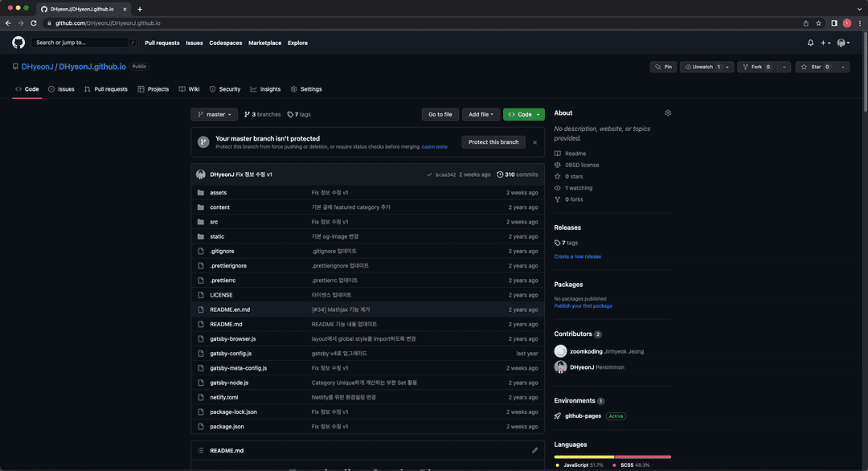Open the assets folder
Screen dimensions: 868x471
(x=218, y=193)
